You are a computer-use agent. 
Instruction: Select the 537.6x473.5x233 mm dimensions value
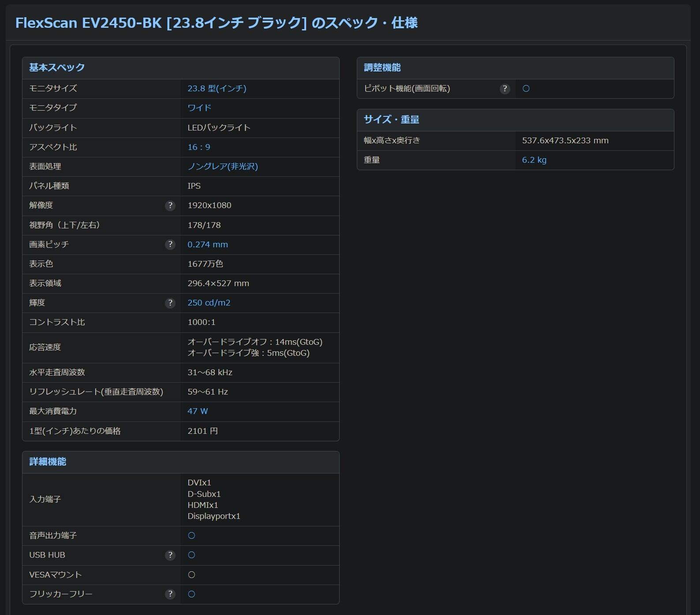tap(565, 141)
